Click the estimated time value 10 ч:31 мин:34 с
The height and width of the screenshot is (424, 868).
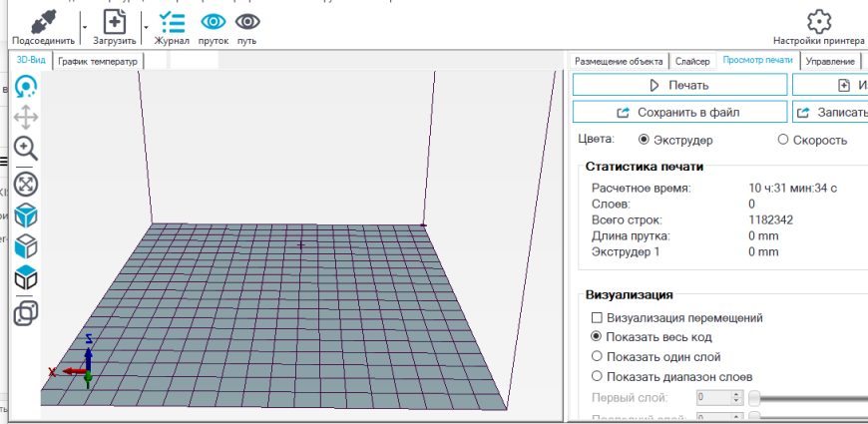coord(793,189)
